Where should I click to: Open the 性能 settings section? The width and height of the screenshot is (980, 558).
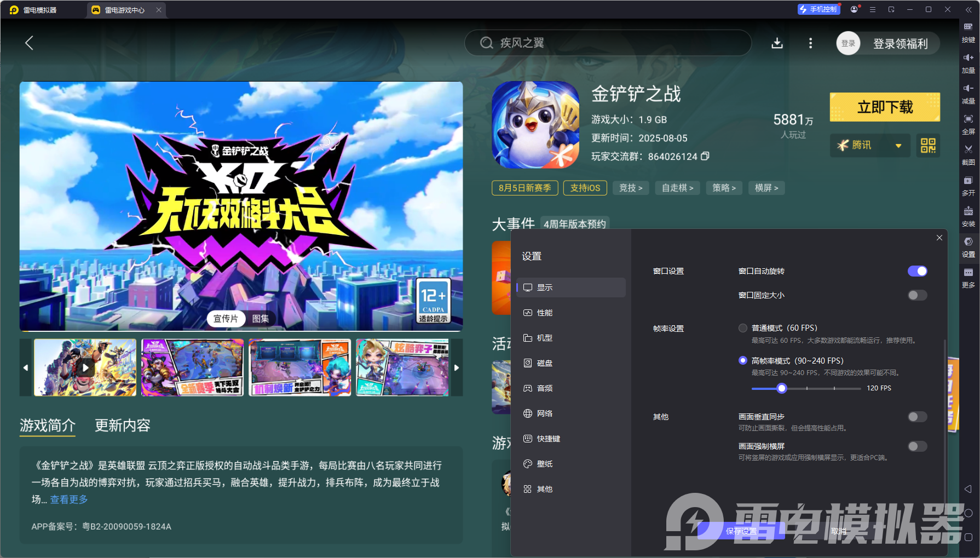(571, 313)
